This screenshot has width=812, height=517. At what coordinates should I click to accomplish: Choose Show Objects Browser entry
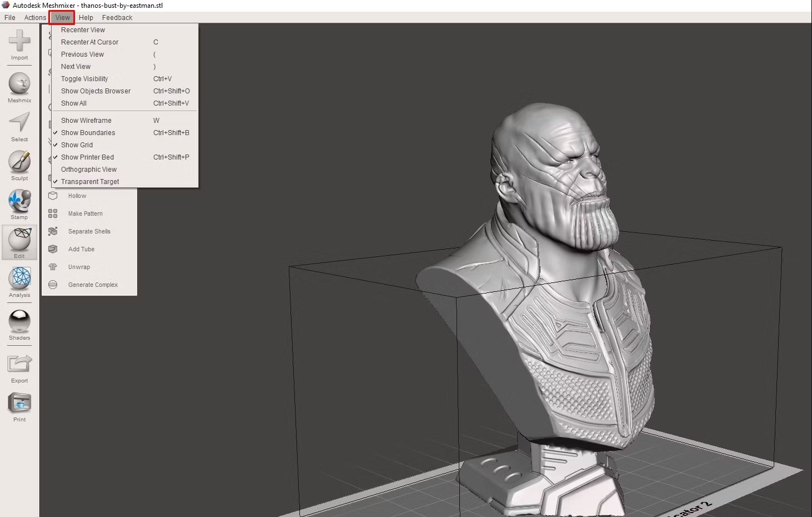coord(125,91)
